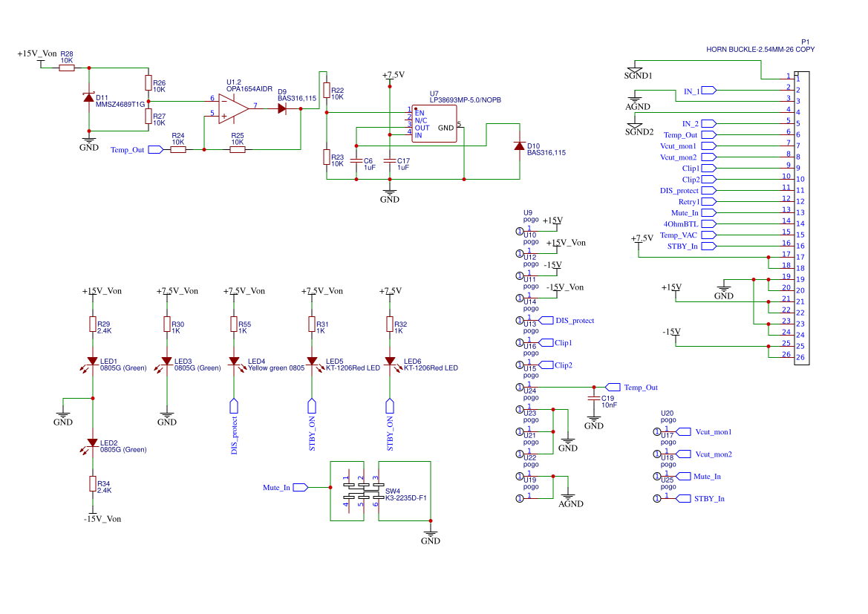Click resistor R55 symbol
868x614 pixels.
point(234,324)
